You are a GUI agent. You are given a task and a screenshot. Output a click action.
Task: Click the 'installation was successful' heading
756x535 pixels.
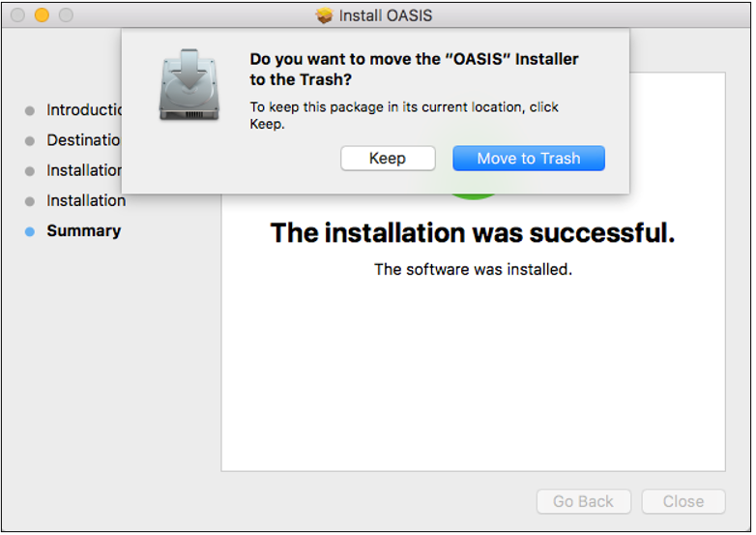pyautogui.click(x=473, y=233)
